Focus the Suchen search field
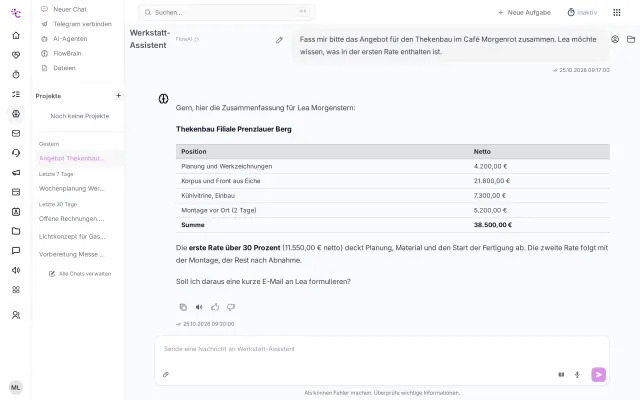The image size is (640, 400). tap(227, 12)
